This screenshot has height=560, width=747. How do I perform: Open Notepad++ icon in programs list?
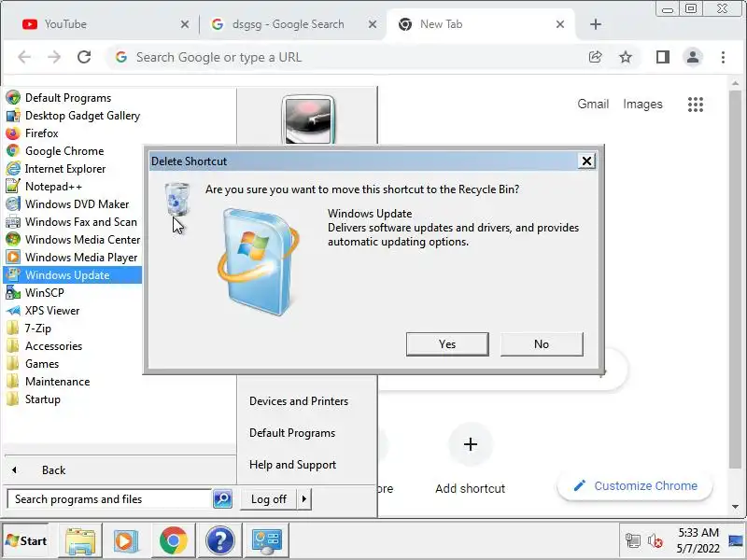coord(13,186)
